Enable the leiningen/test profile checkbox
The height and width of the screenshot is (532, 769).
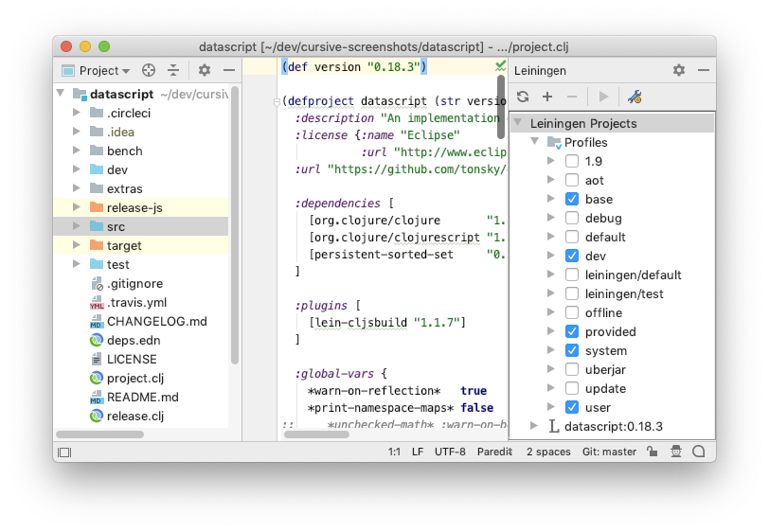(x=572, y=293)
